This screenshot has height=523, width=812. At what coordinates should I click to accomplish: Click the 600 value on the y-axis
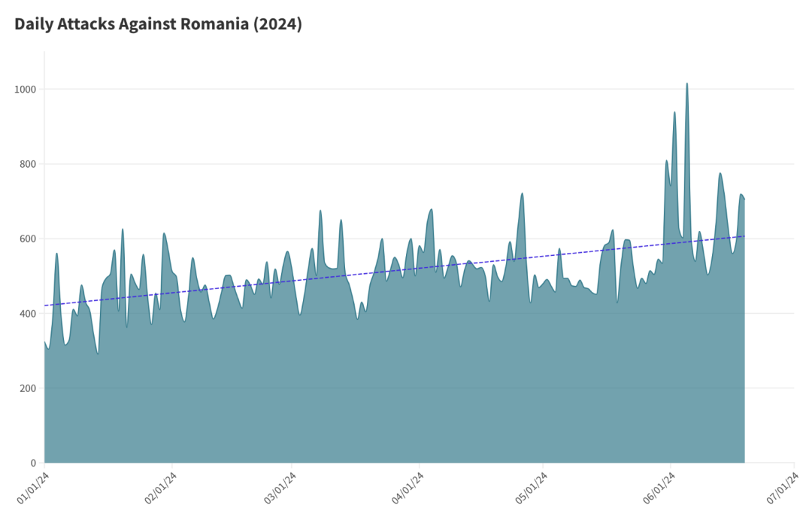pos(29,239)
